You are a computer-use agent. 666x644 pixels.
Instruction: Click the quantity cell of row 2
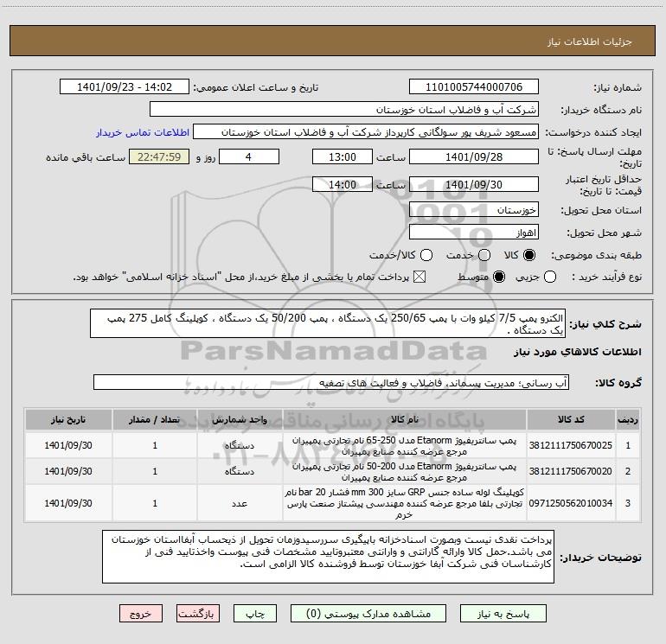pyautogui.click(x=155, y=471)
